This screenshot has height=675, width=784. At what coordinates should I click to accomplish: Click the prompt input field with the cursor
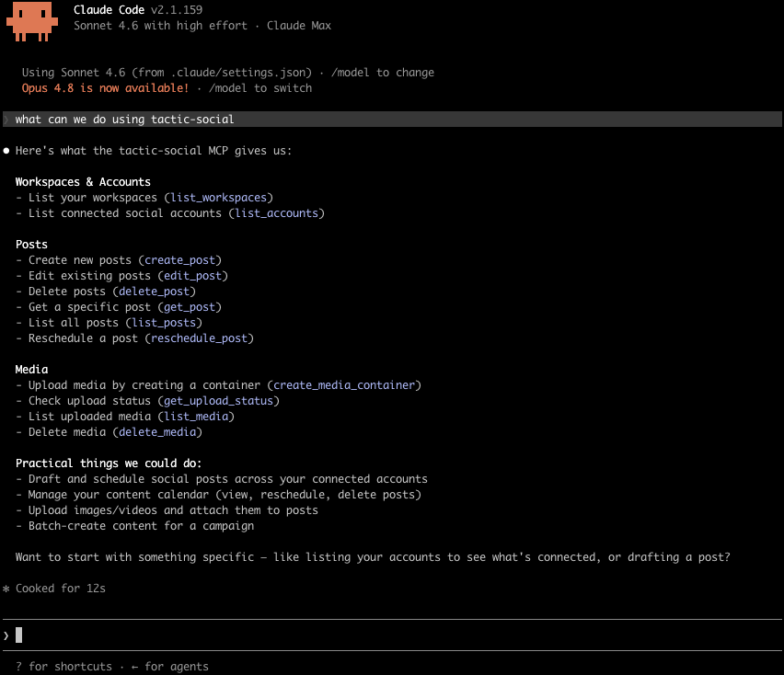(392, 635)
